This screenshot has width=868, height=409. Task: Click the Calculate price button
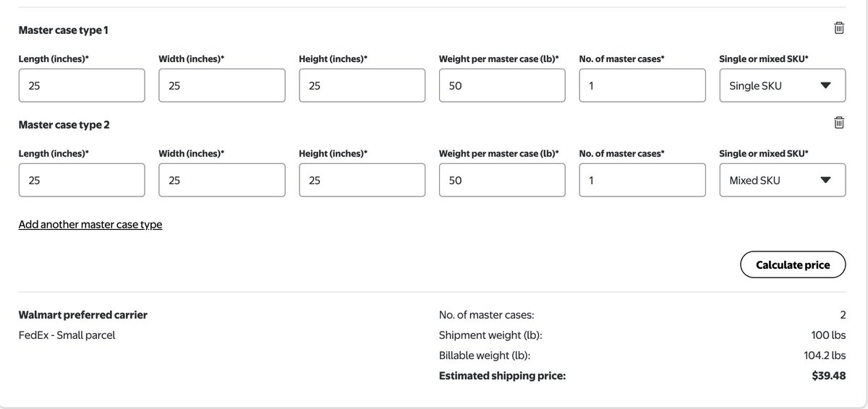point(793,265)
